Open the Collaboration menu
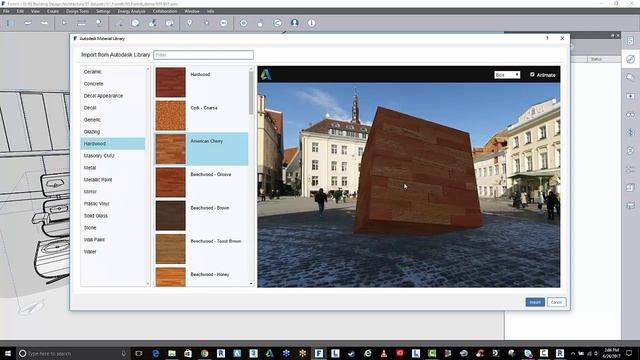The width and height of the screenshot is (640, 360). (165, 11)
